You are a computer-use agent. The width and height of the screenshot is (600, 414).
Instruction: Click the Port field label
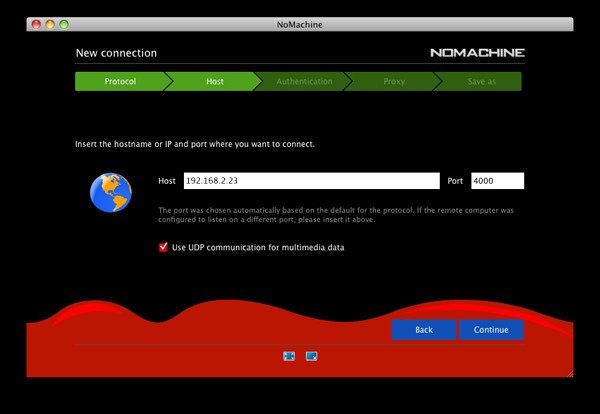pyautogui.click(x=455, y=181)
